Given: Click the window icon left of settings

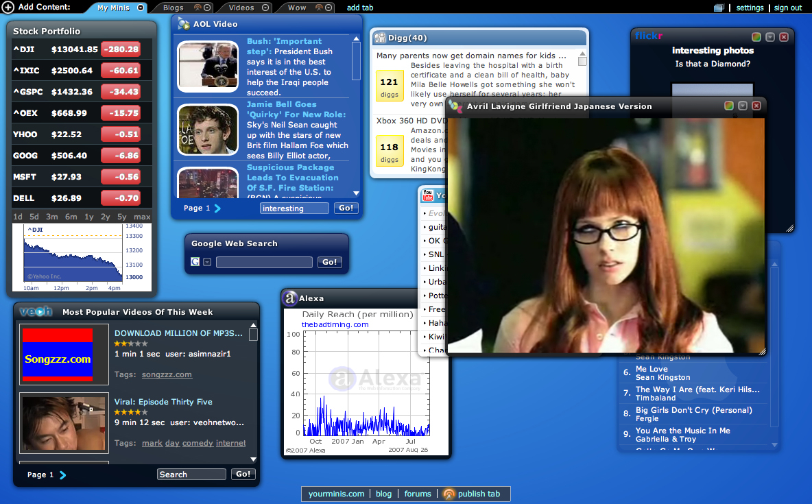Looking at the screenshot, I should [x=718, y=8].
